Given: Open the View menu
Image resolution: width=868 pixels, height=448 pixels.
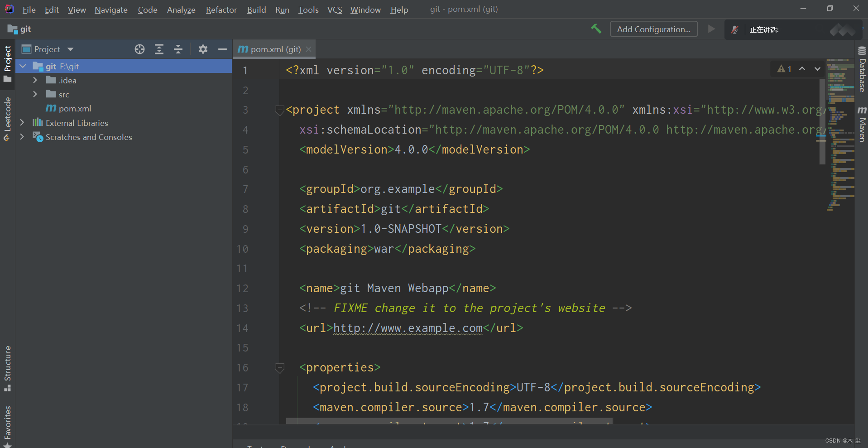Looking at the screenshot, I should point(77,10).
